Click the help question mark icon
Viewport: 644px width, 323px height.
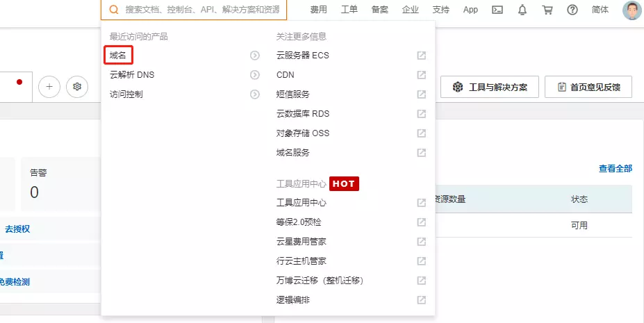pyautogui.click(x=572, y=10)
